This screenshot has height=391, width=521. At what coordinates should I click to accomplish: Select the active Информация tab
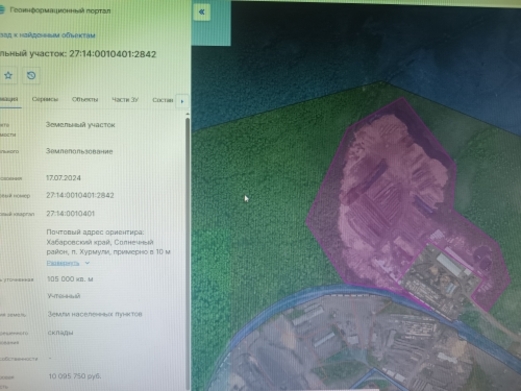[9, 99]
